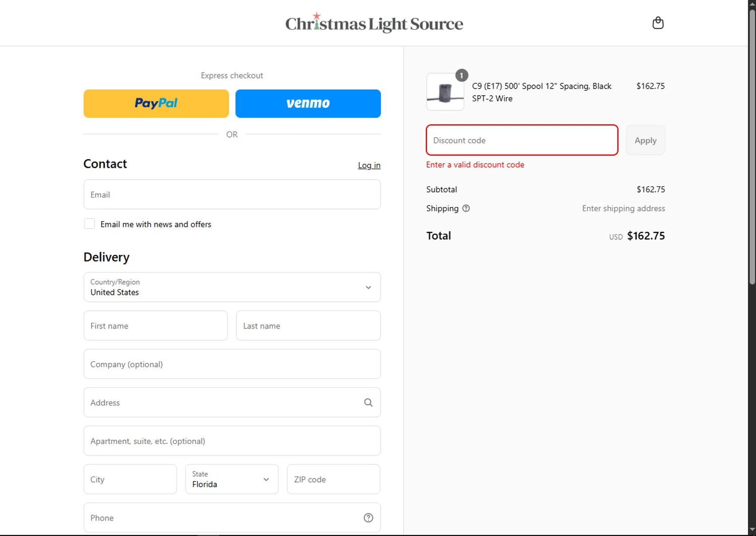Open the shopping bag cart icon
The width and height of the screenshot is (756, 536).
pyautogui.click(x=658, y=23)
